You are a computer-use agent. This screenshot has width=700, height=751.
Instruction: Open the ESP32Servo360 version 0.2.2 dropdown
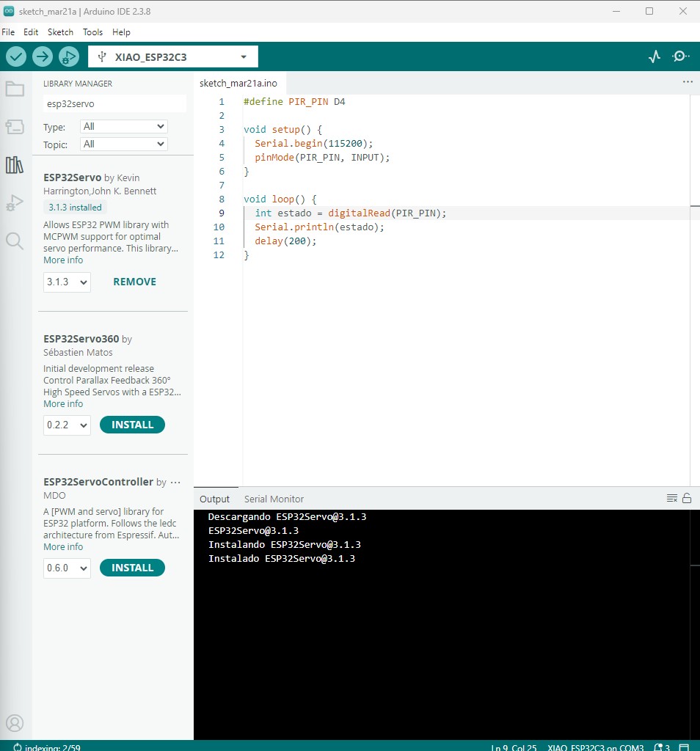tap(67, 425)
